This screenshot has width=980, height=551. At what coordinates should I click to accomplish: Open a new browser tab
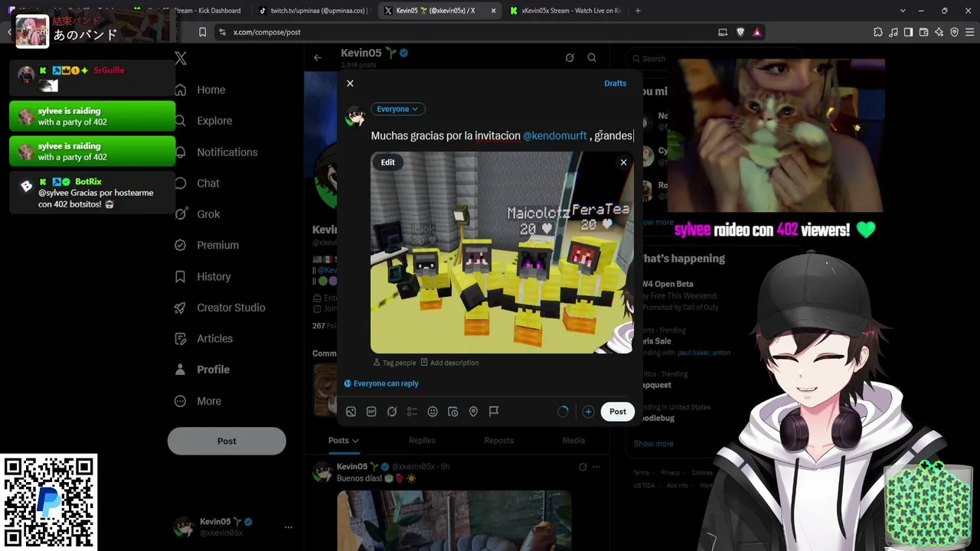pos(638,11)
